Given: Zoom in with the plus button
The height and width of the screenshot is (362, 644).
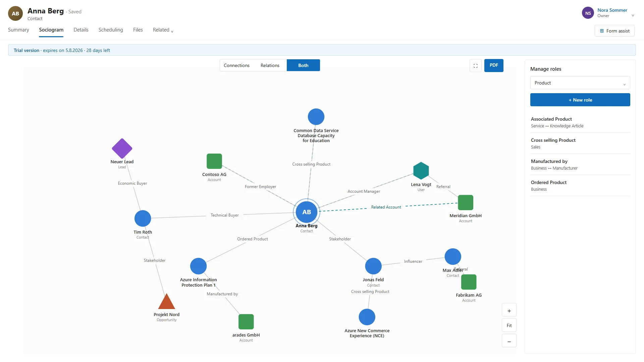Looking at the screenshot, I should (509, 310).
